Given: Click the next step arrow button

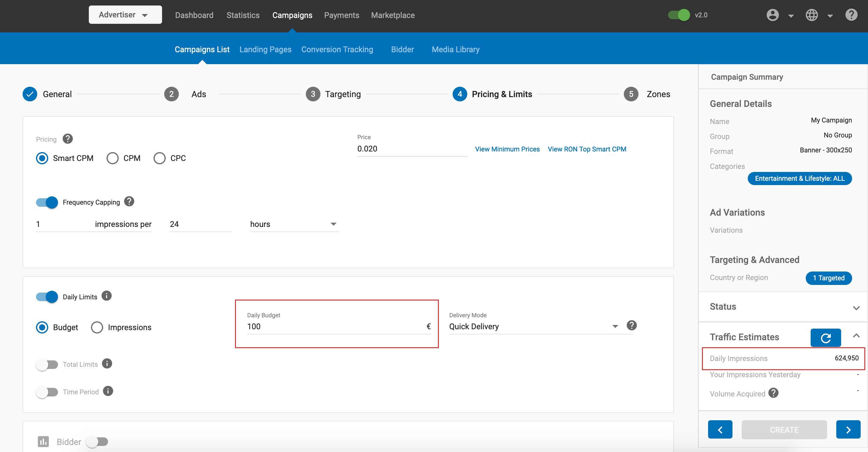Looking at the screenshot, I should click(x=848, y=429).
